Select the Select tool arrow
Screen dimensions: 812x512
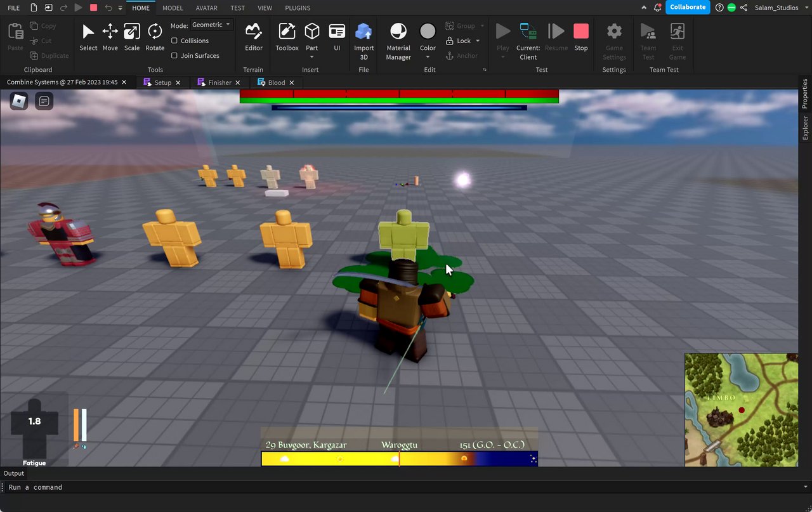coord(88,32)
